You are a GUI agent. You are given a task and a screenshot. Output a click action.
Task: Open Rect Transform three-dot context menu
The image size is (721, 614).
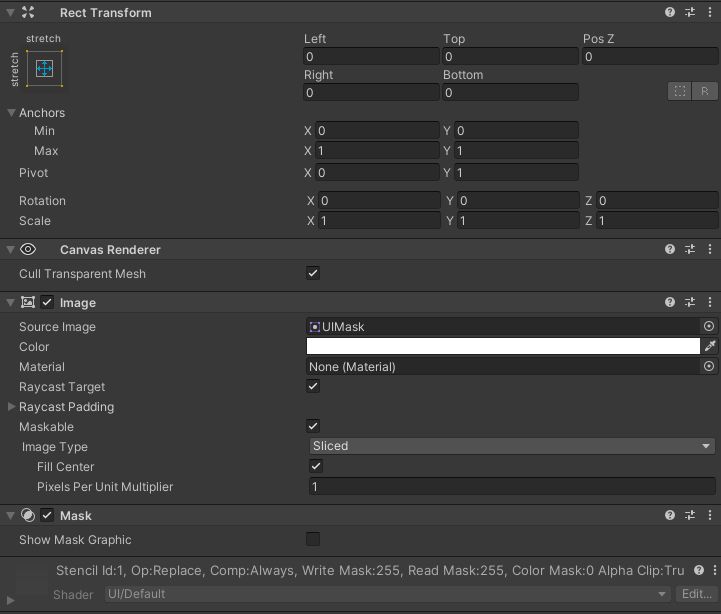pos(710,12)
